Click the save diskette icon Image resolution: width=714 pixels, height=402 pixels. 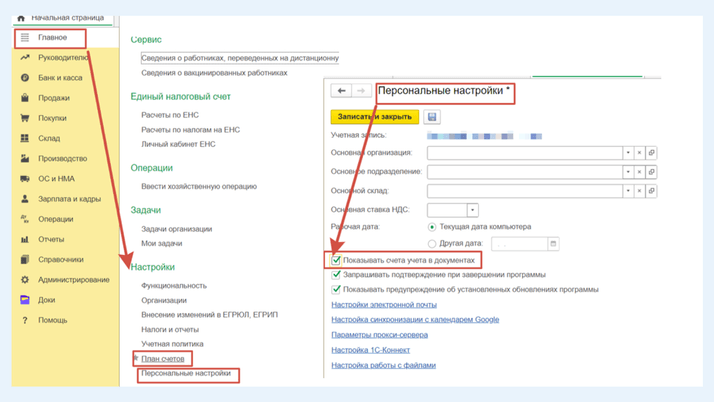pyautogui.click(x=432, y=117)
